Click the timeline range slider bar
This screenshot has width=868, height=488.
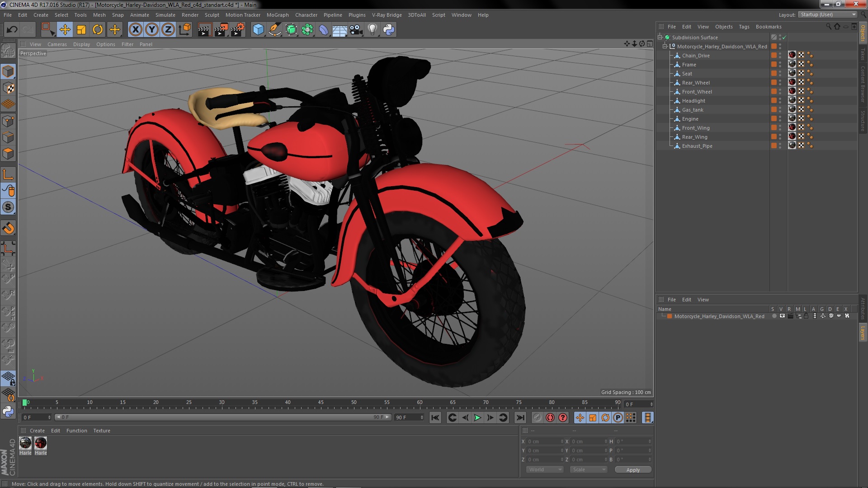[x=222, y=418]
